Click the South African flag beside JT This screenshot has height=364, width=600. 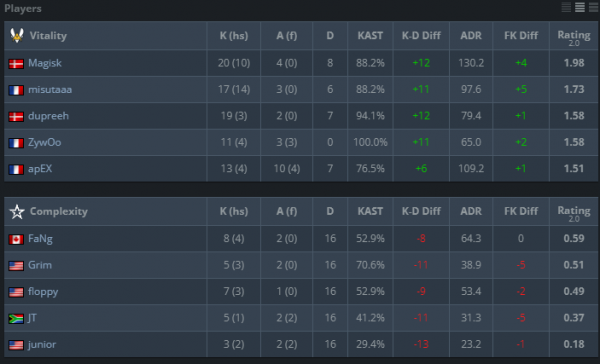[16, 318]
